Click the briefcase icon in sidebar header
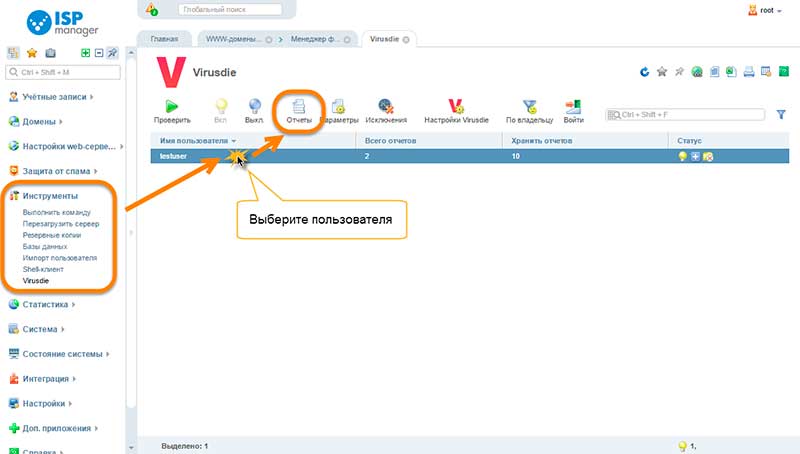Image resolution: width=800 pixels, height=454 pixels. click(x=50, y=53)
